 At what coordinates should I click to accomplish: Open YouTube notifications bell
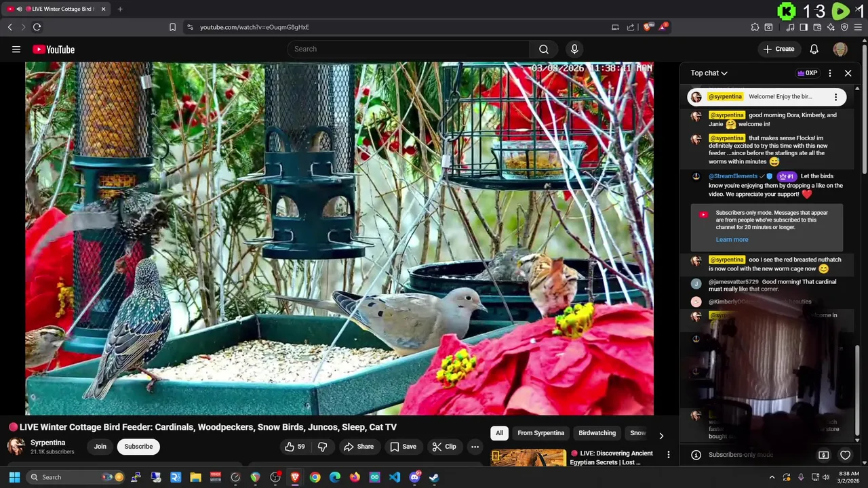tap(814, 49)
